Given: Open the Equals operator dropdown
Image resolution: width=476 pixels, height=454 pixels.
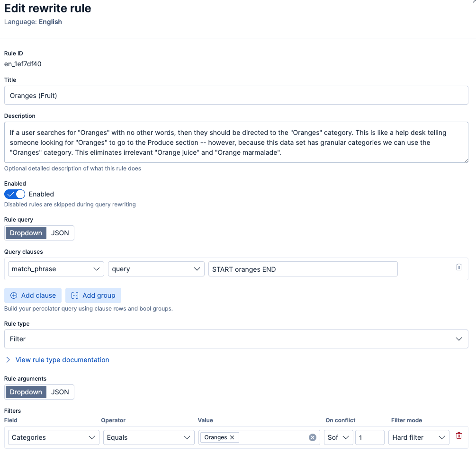Looking at the screenshot, I should pyautogui.click(x=148, y=437).
